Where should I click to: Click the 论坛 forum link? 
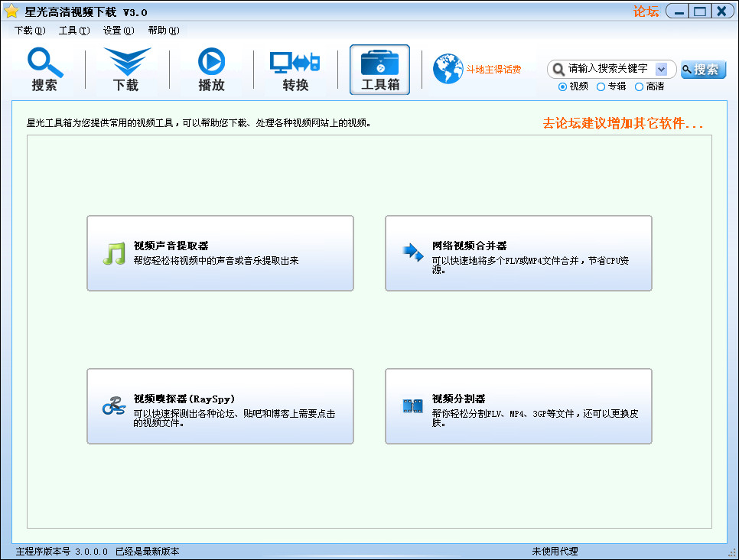tap(647, 11)
